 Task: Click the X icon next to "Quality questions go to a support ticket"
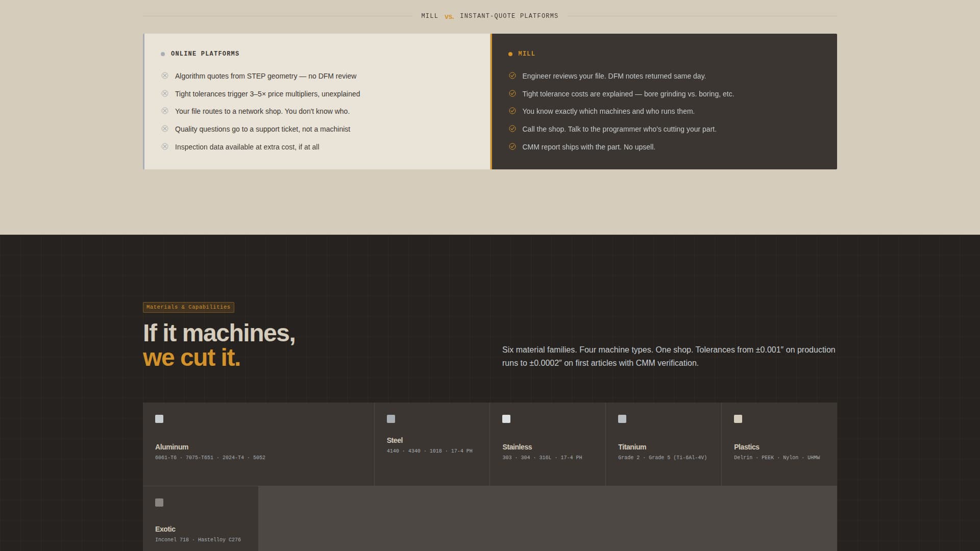click(165, 129)
